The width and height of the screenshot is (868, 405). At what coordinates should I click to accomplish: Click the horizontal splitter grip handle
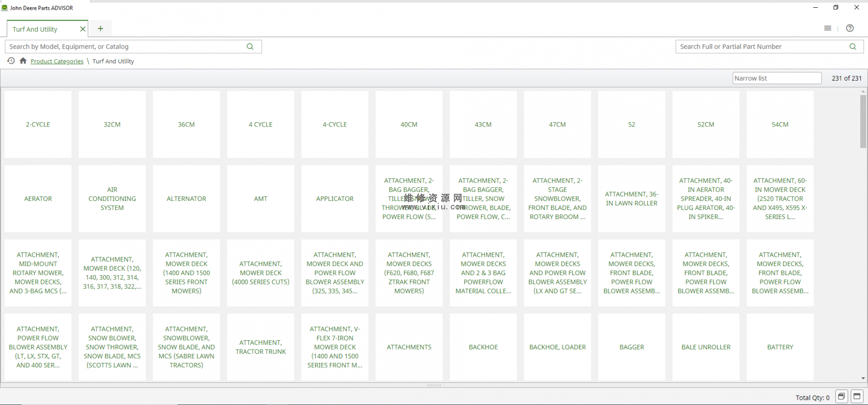(x=434, y=385)
